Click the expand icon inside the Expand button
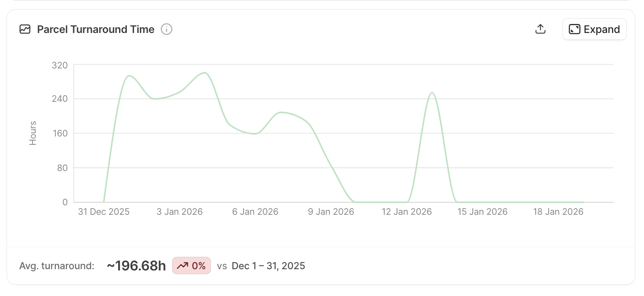 pyautogui.click(x=574, y=29)
